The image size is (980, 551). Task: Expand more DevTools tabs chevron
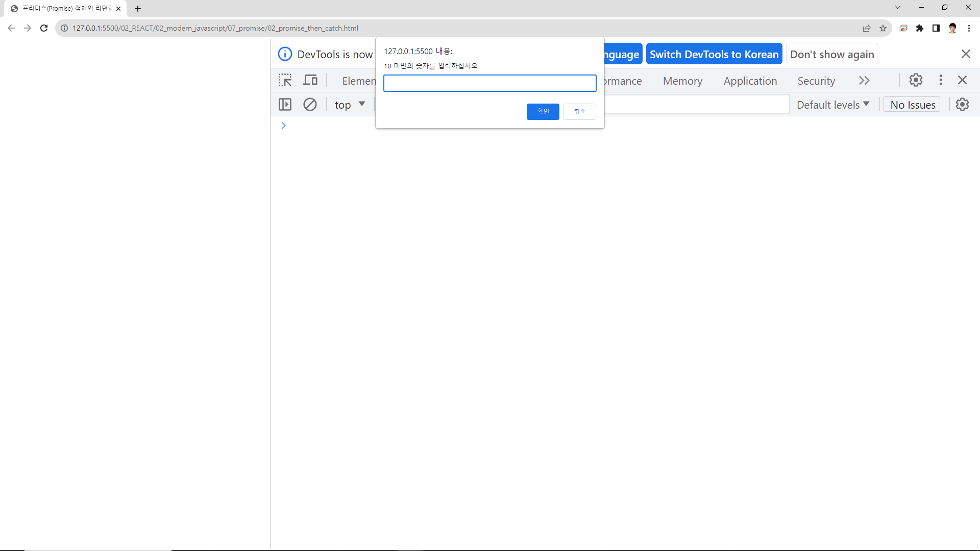(x=864, y=81)
